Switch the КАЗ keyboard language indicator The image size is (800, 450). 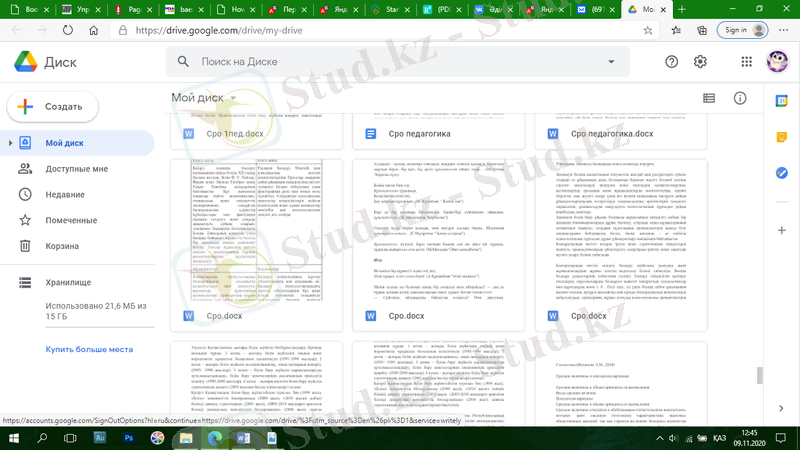coord(719,438)
